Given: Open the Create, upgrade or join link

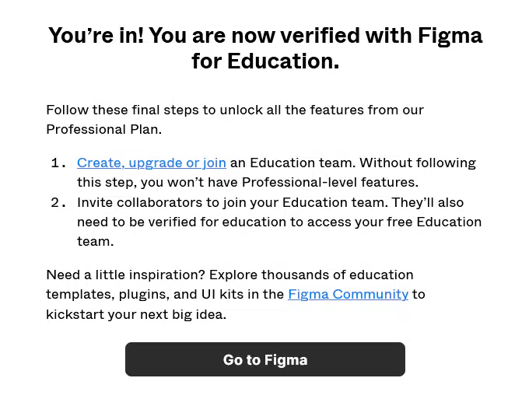Looking at the screenshot, I should pyautogui.click(x=152, y=163).
